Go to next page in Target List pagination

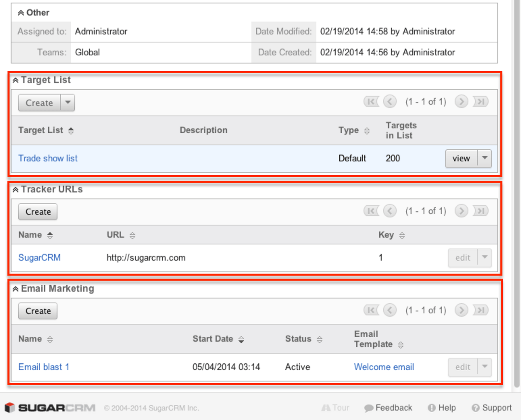pyautogui.click(x=461, y=102)
